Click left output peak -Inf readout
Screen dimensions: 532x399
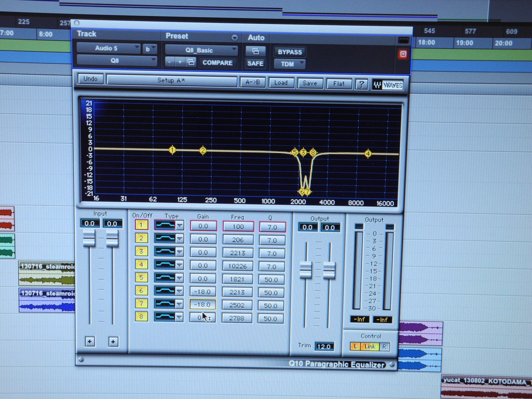coord(360,319)
